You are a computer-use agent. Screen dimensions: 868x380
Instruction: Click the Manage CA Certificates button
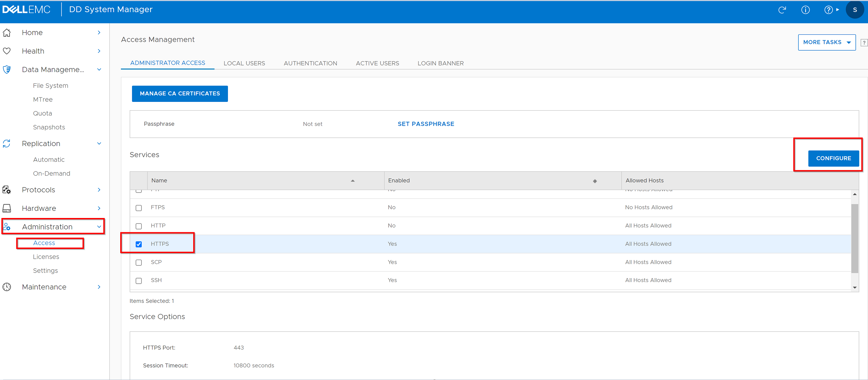[x=180, y=94]
